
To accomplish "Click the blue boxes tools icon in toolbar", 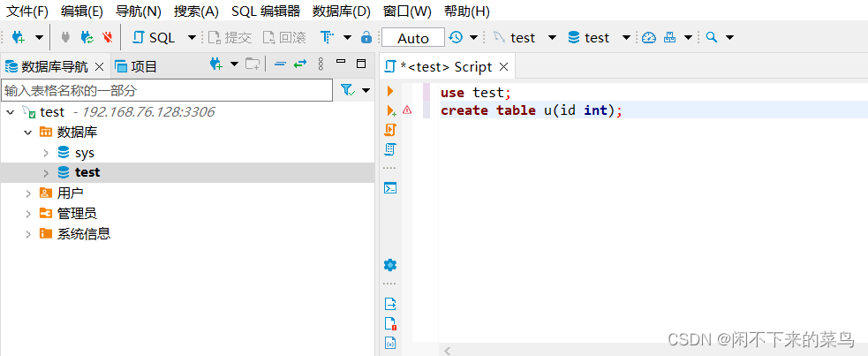I will click(x=670, y=37).
